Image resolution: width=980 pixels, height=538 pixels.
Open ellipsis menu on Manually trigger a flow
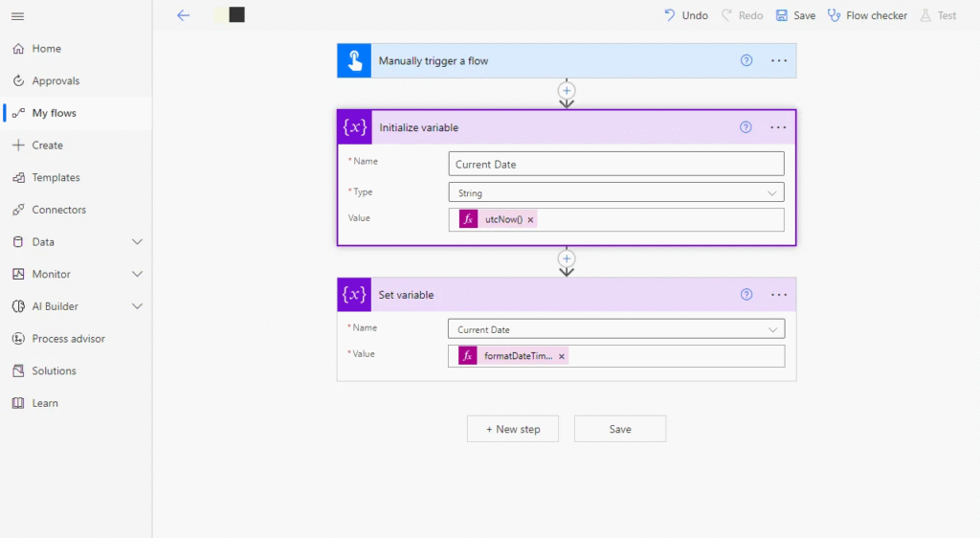click(779, 60)
